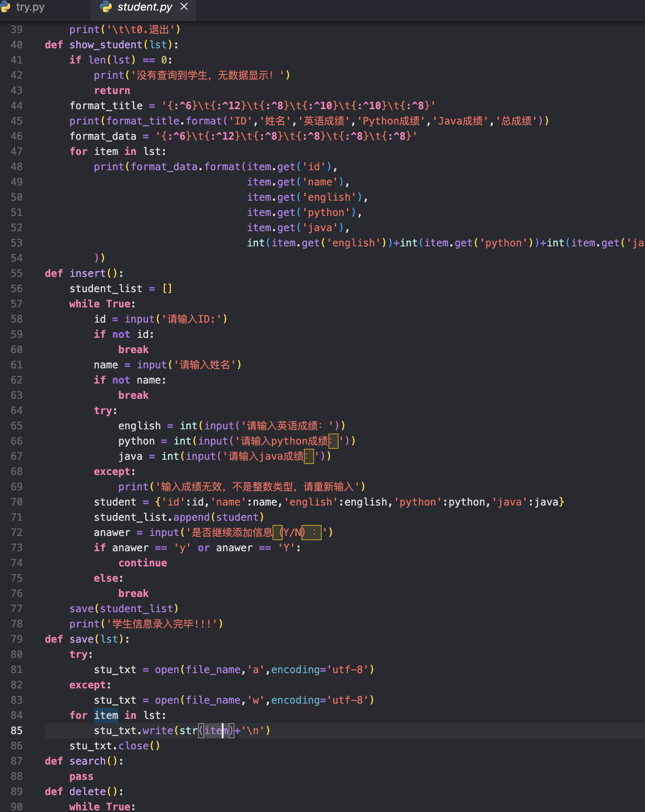Click 'stu_txt.write' on line 85
This screenshot has height=812, width=645.
click(x=133, y=731)
